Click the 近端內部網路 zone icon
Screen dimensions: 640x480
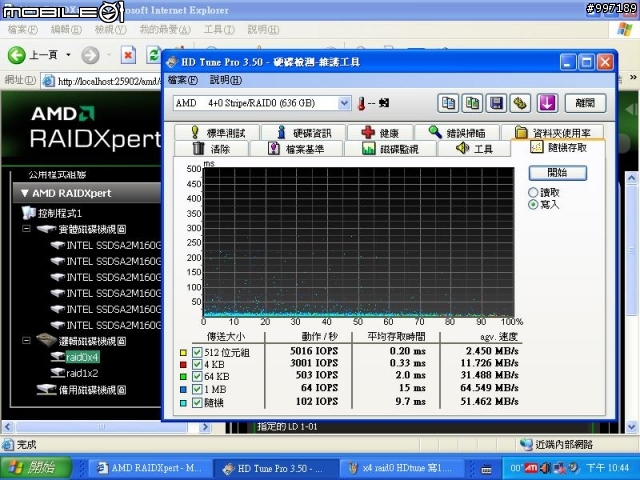[527, 444]
